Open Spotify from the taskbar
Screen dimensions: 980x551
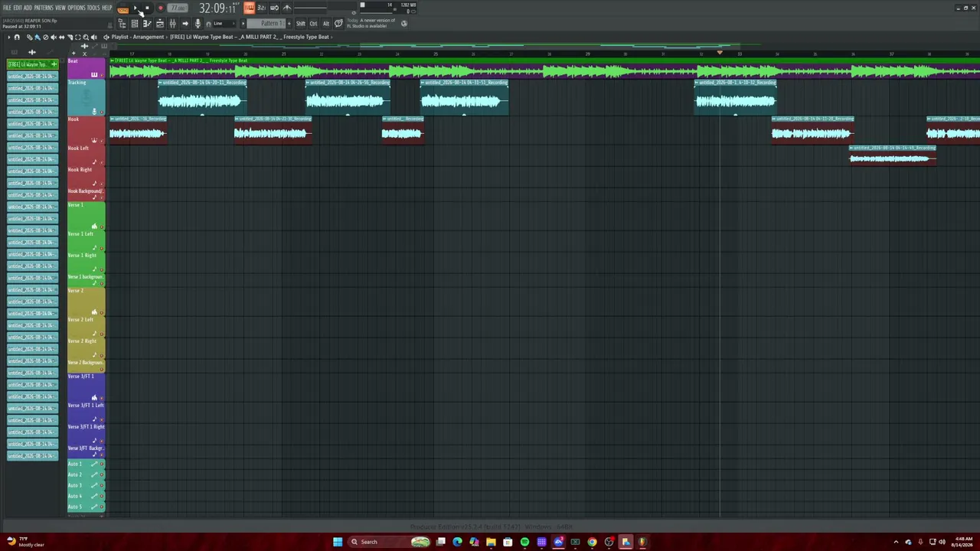tap(524, 542)
